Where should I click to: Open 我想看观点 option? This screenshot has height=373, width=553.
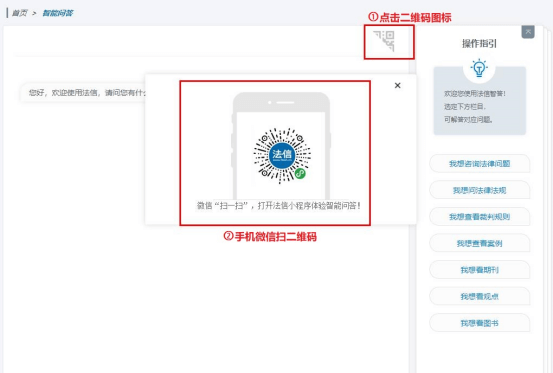coord(479,296)
